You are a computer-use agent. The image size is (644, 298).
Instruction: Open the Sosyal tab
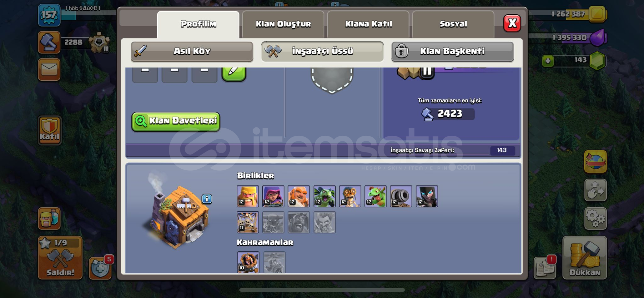click(453, 24)
